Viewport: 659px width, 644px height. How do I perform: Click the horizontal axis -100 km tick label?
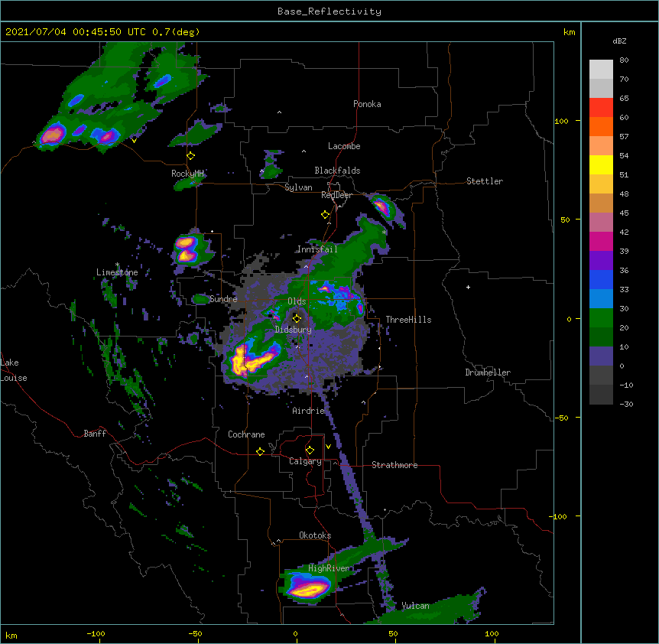coord(96,633)
